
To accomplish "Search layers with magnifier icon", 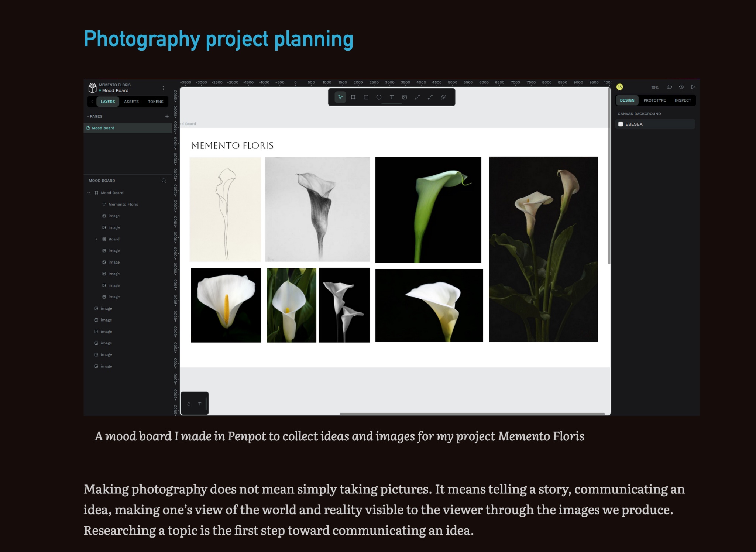I will (164, 181).
